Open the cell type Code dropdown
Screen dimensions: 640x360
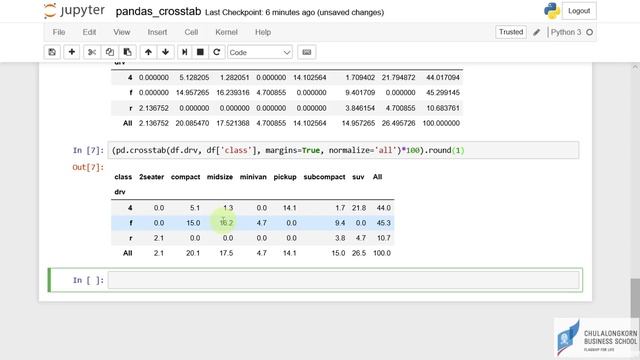[x=260, y=52]
